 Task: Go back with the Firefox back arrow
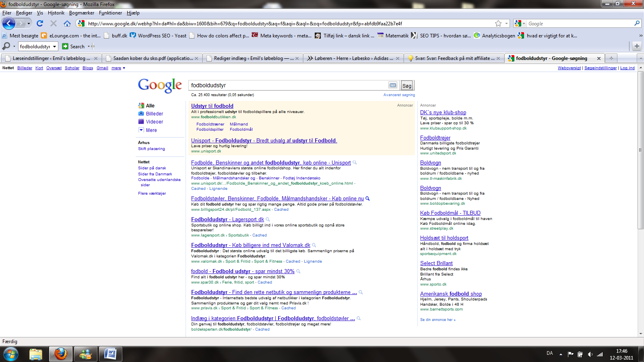point(8,23)
